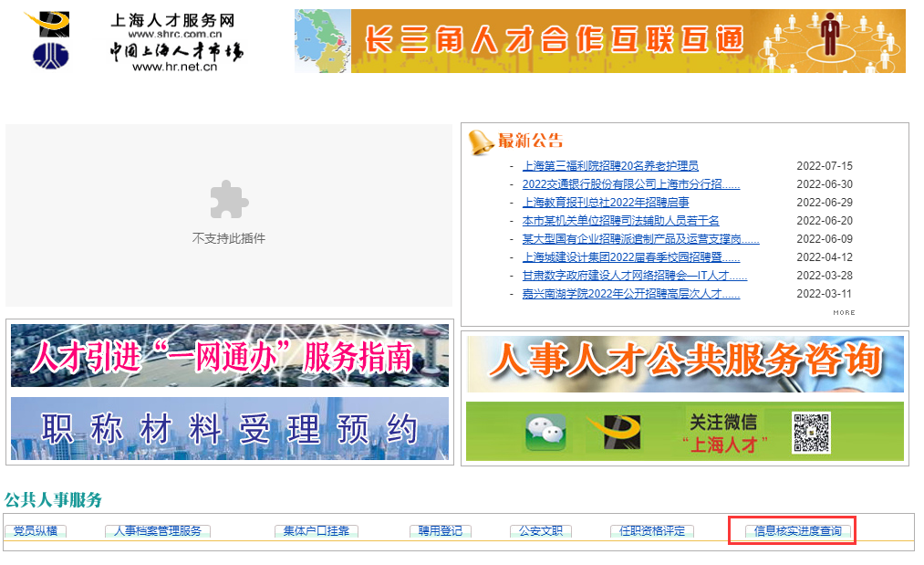924x565 pixels.
Task: Click the golden bell announcement icon
Action: (481, 142)
